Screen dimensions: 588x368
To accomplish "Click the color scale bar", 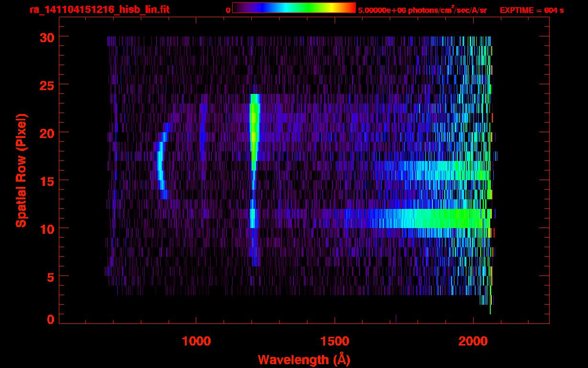I will click(x=294, y=8).
